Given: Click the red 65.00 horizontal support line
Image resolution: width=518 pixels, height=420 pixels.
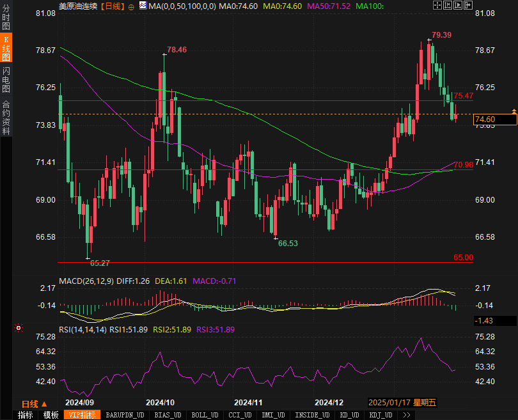Looking at the screenshot, I should click(256, 262).
